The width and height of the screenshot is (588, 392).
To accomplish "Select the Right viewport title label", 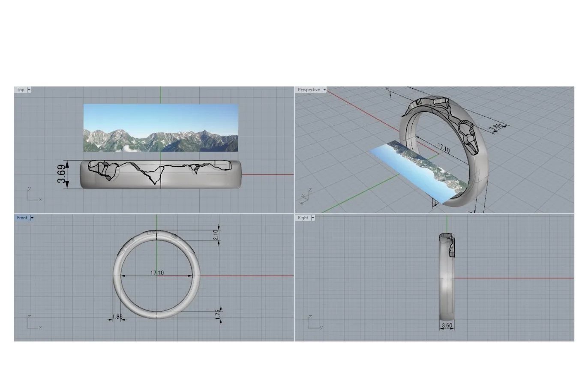I will pyautogui.click(x=303, y=218).
